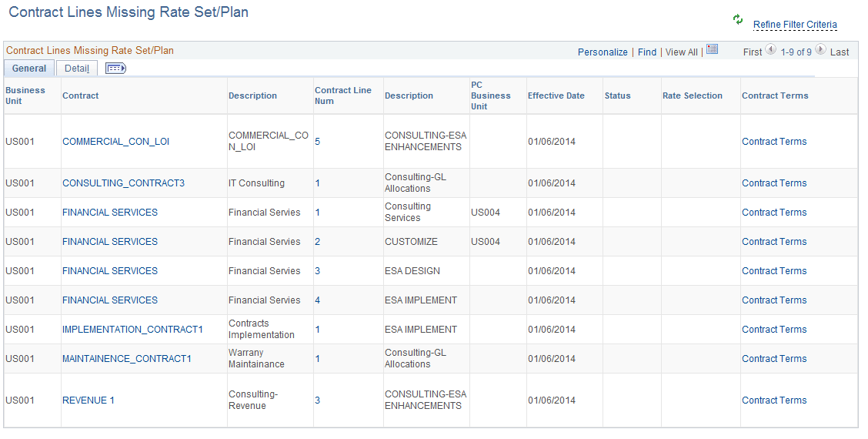Open Contract Terms for REVENUE 1 row

point(774,400)
